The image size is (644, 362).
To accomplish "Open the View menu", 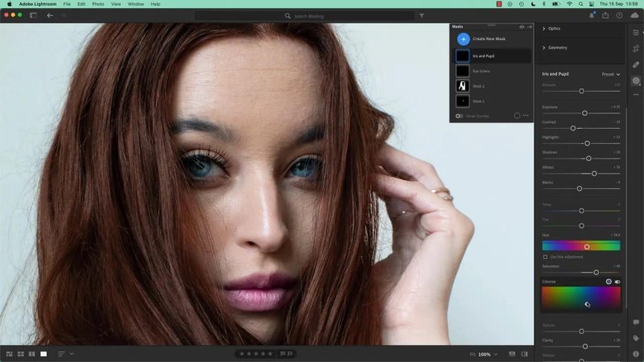I will click(x=116, y=4).
